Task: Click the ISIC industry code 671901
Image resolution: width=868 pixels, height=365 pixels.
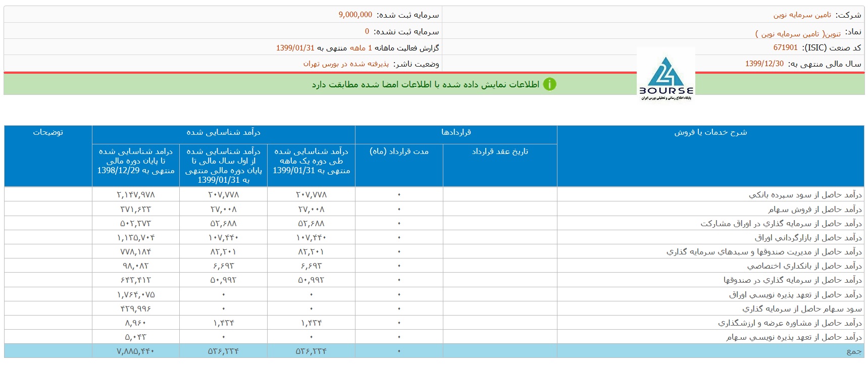Action: [x=785, y=47]
